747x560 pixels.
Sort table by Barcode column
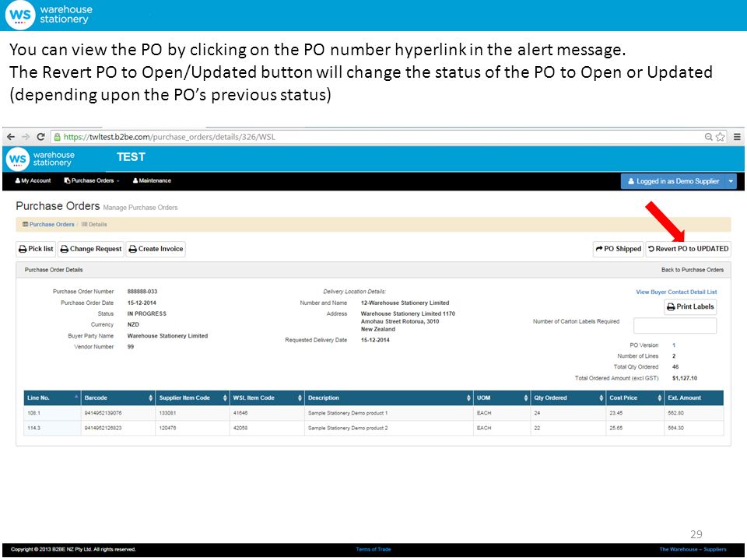[x=118, y=397]
